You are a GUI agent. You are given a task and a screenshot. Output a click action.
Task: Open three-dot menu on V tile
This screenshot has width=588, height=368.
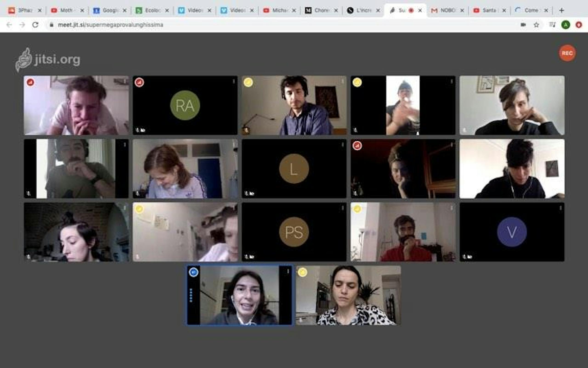click(560, 208)
